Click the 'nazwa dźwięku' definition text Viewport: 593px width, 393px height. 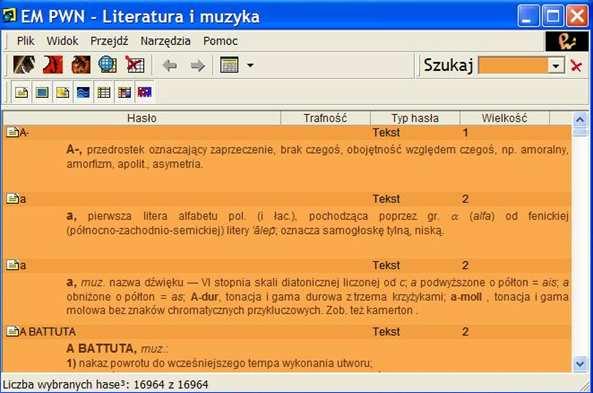(x=317, y=297)
